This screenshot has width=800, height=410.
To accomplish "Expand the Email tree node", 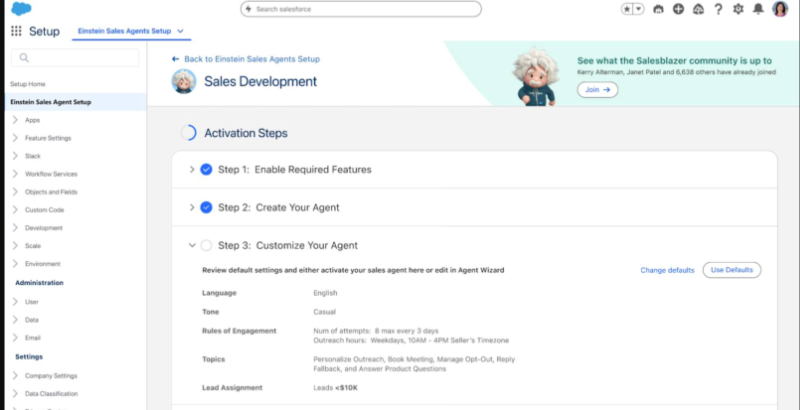I will tap(15, 338).
